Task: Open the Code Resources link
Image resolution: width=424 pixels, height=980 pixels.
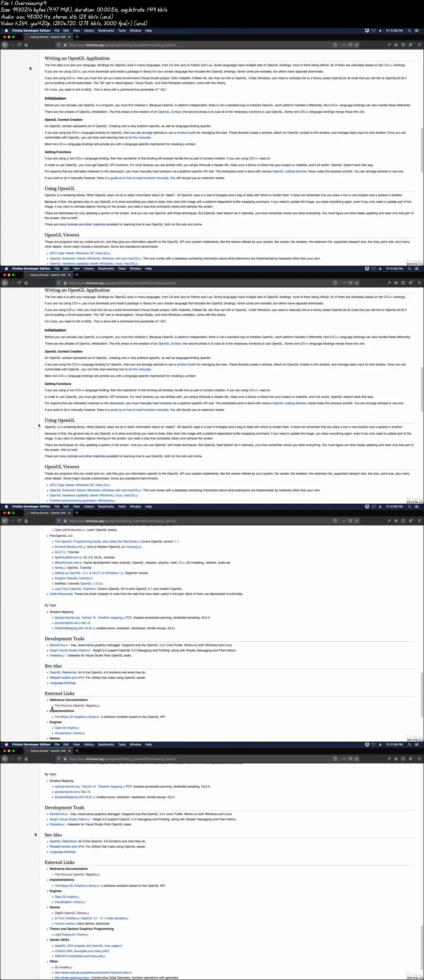Action: pos(61,594)
